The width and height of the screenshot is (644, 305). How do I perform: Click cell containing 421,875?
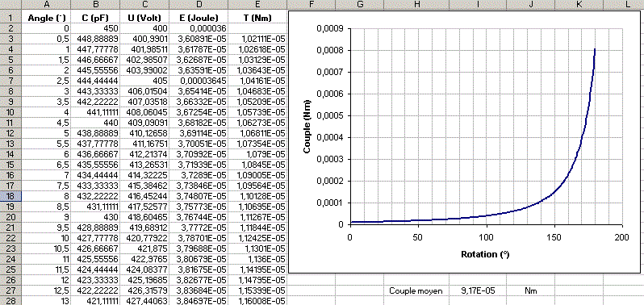point(144,249)
